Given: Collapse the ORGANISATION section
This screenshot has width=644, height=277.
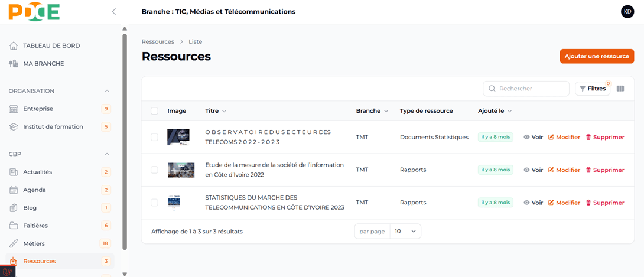Looking at the screenshot, I should point(107,91).
